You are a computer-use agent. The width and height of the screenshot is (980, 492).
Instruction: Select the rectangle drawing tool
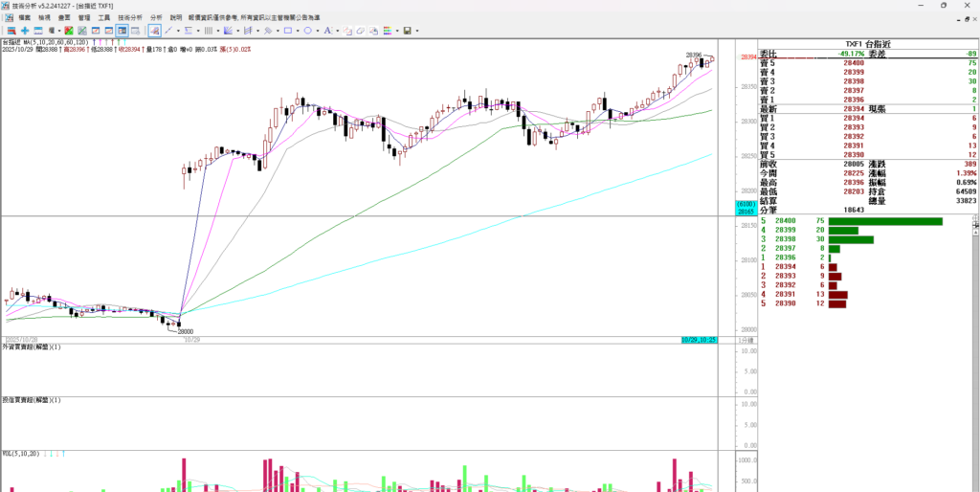pos(288,31)
